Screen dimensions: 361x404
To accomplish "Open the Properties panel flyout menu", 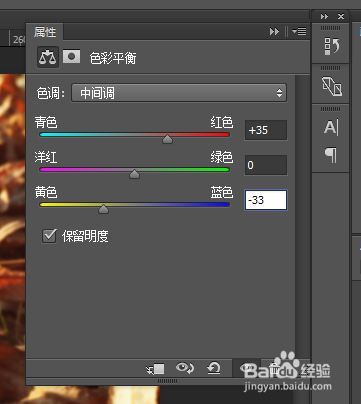I will 299,31.
